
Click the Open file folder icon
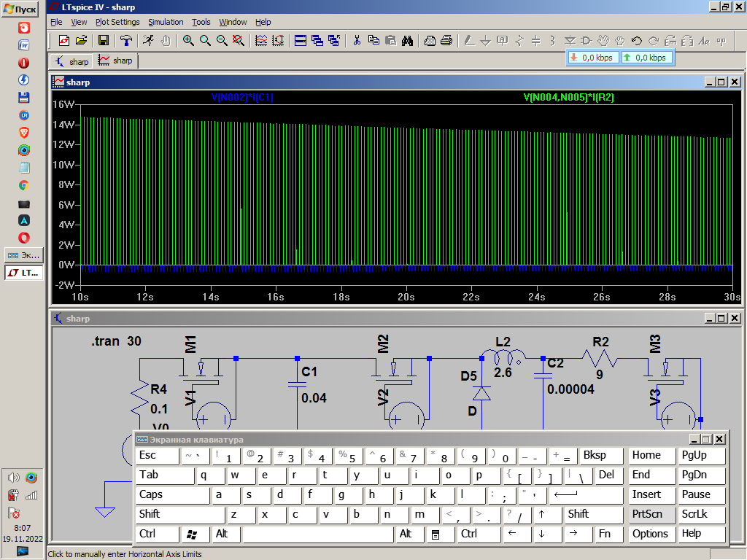(x=81, y=40)
